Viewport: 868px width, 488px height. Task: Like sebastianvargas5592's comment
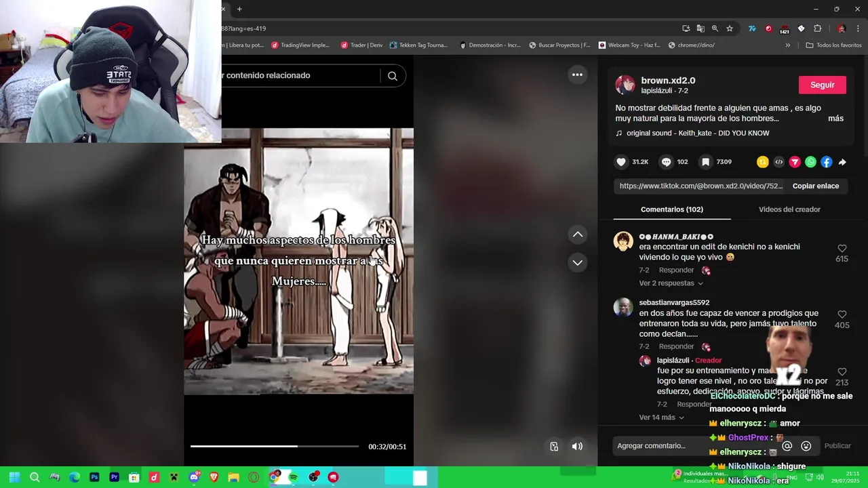(842, 314)
